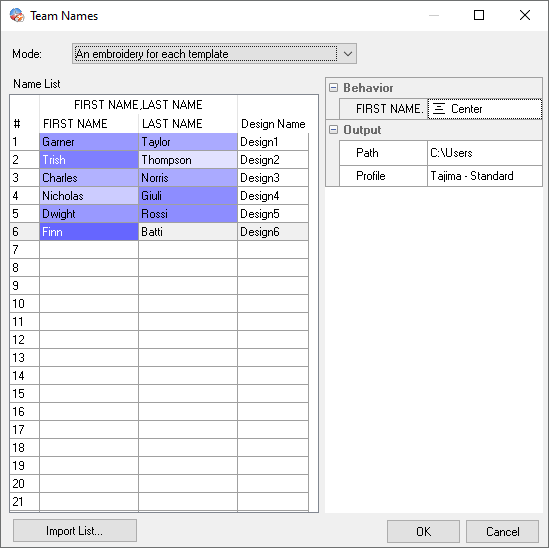Click the Team Names app icon
Image resolution: width=549 pixels, height=548 pixels.
coord(17,15)
